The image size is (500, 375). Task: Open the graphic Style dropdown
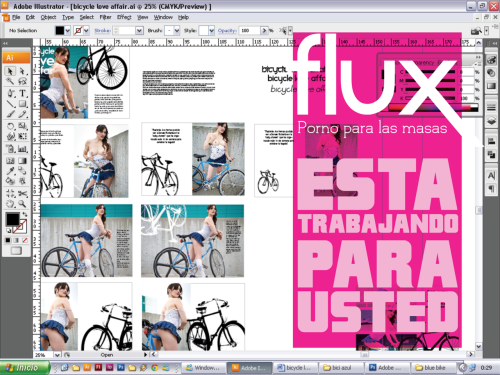[x=211, y=31]
